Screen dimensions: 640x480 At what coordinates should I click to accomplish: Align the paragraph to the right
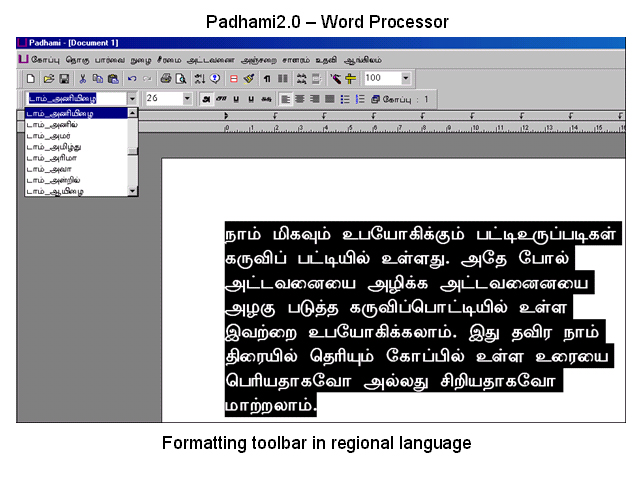coord(315,99)
